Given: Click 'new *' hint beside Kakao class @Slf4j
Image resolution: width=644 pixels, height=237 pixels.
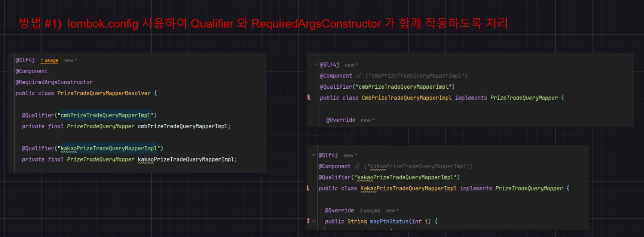Looking at the screenshot, I should pos(350,155).
